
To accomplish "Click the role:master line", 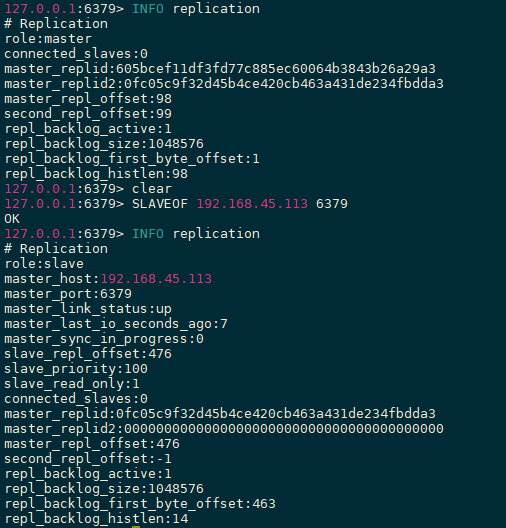I will 48,39.
